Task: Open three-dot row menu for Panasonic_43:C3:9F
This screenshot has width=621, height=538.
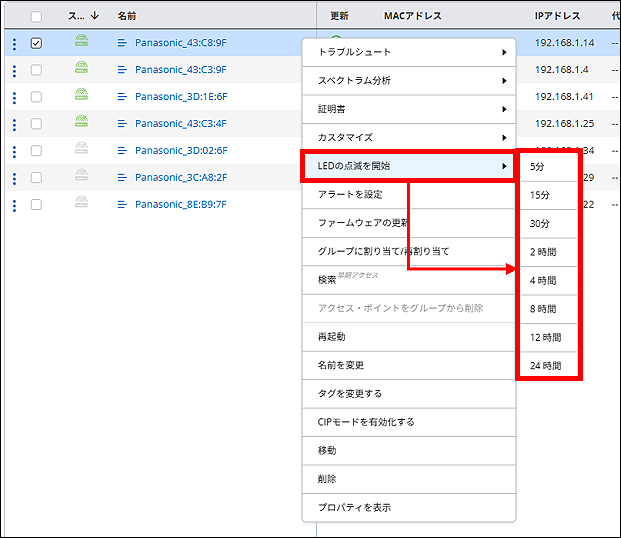Action: (x=14, y=70)
